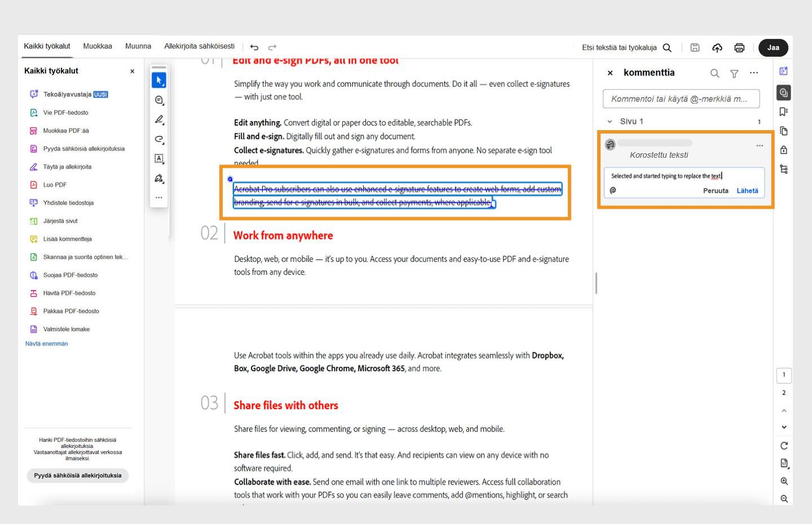Open the options menu of the Korostettu teksti comment
Viewport: 812px width, 524px height.
tap(760, 145)
